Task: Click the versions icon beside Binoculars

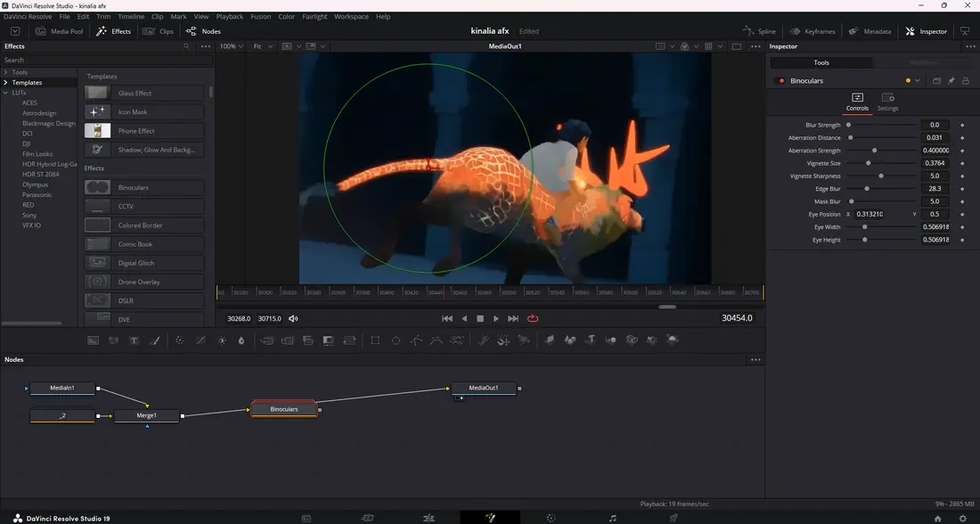Action: 936,81
